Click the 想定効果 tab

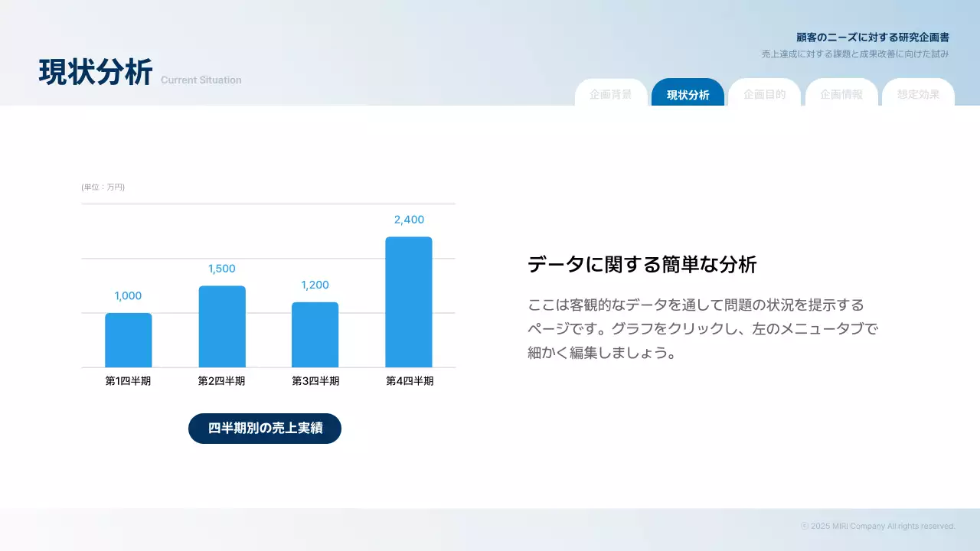[918, 94]
